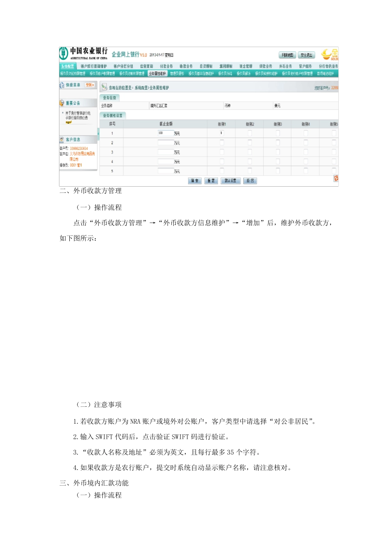
Task: Click row 5 级别2 box
Action: pos(250,171)
